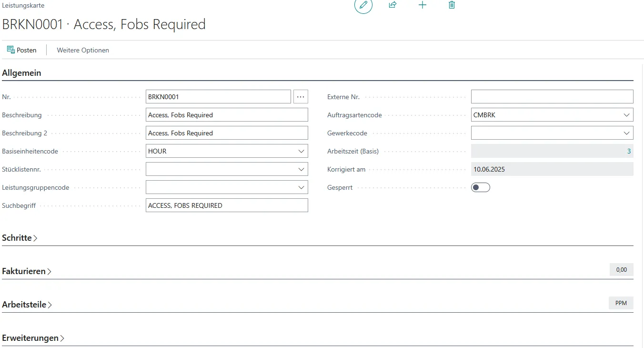The image size is (644, 348).
Task: Click the empty Externe Nr. field
Action: click(x=552, y=97)
